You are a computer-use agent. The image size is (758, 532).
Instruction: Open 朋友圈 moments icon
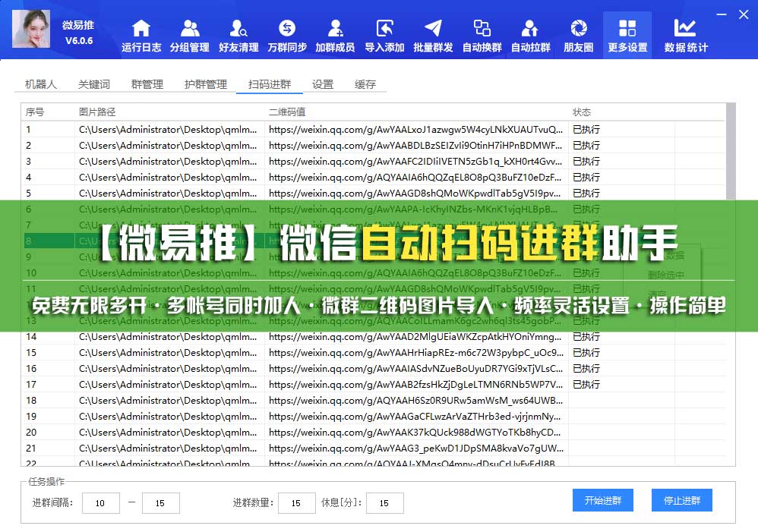pyautogui.click(x=579, y=36)
